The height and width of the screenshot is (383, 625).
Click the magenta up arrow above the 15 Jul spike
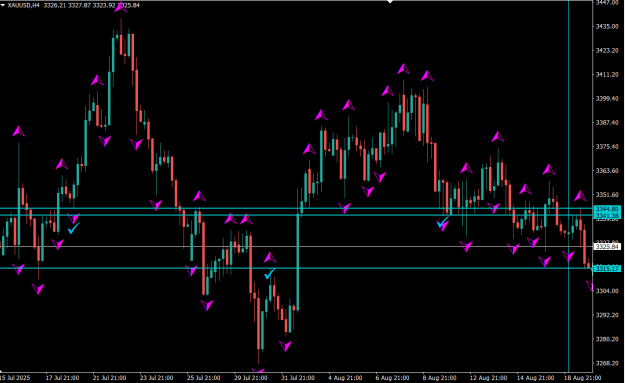pos(18,131)
